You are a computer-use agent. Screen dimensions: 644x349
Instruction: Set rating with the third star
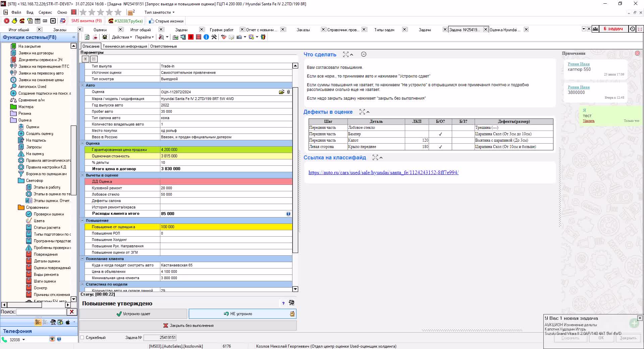(101, 12)
